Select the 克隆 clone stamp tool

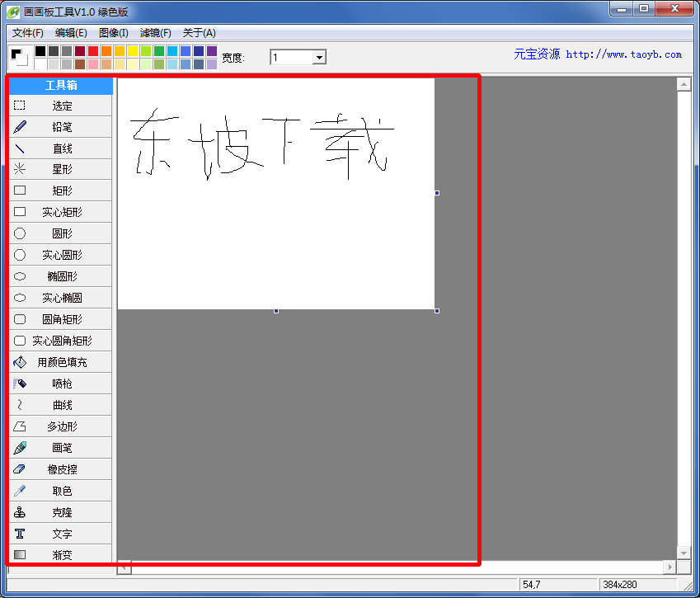tap(60, 512)
